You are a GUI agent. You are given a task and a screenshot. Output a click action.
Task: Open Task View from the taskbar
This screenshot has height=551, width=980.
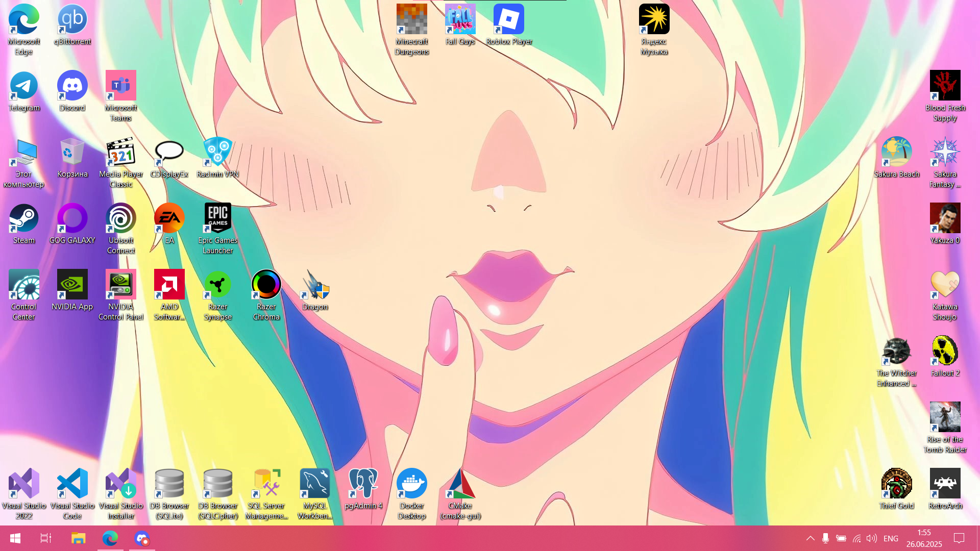[46, 538]
